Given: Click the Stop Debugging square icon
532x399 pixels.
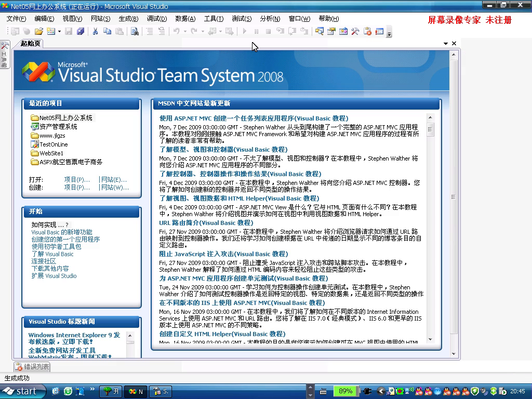Looking at the screenshot, I should (x=268, y=32).
